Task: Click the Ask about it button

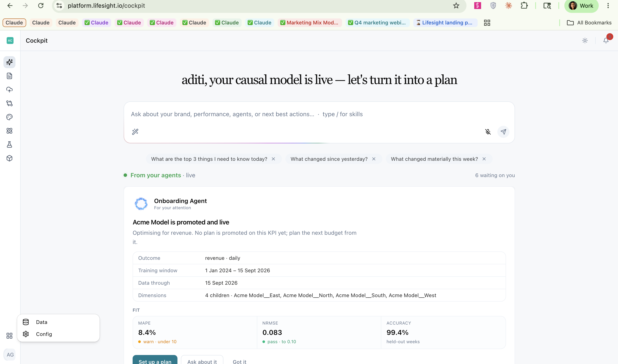Action: tap(202, 360)
